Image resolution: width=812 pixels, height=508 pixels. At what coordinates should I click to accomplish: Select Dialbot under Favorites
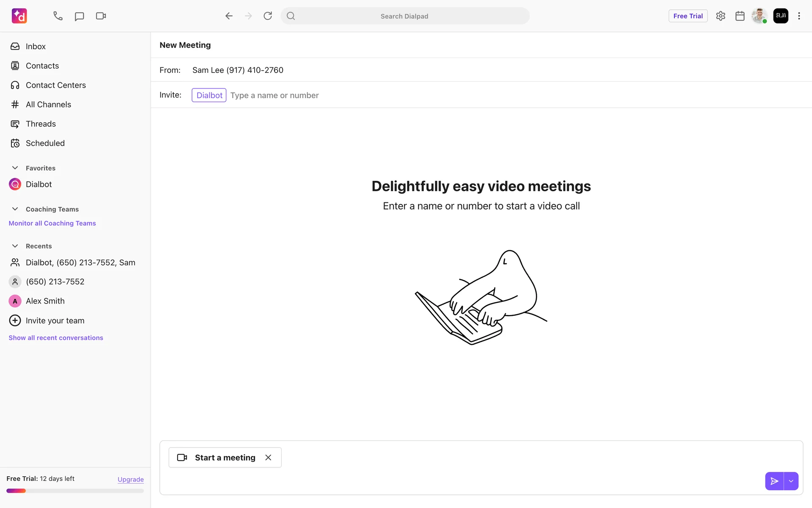(x=38, y=184)
